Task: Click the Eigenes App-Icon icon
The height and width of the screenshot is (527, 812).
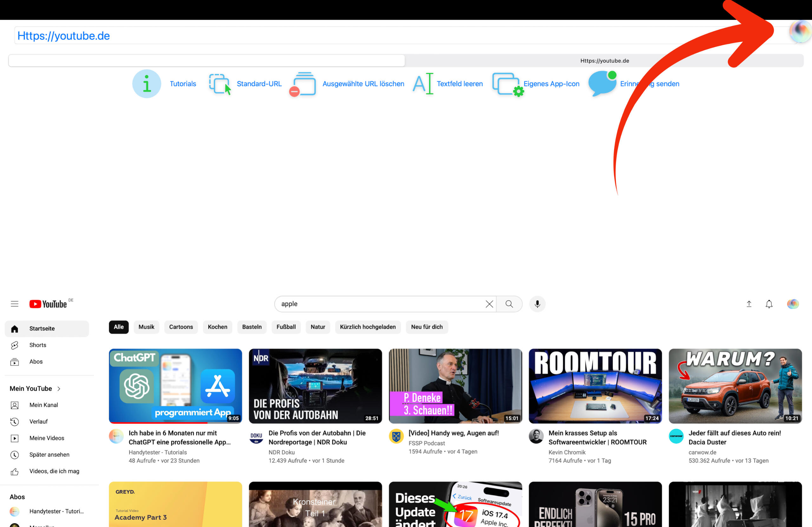Action: click(507, 84)
